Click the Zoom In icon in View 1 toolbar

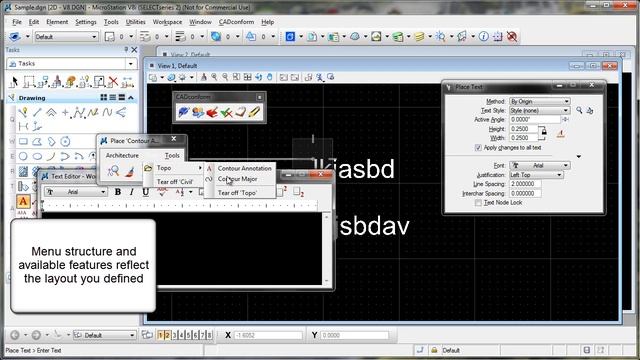(214, 77)
